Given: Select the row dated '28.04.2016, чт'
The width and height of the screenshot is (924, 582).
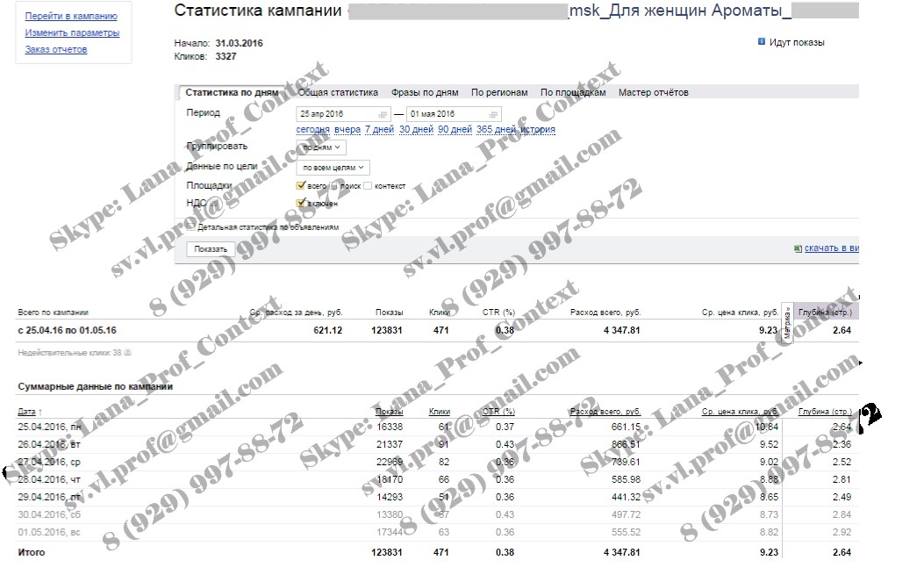Looking at the screenshot, I should (x=437, y=480).
